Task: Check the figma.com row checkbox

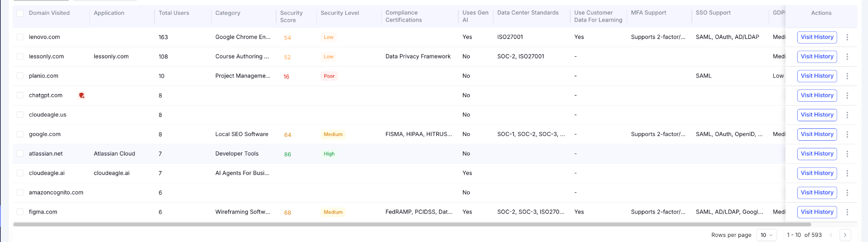Action: pos(20,212)
